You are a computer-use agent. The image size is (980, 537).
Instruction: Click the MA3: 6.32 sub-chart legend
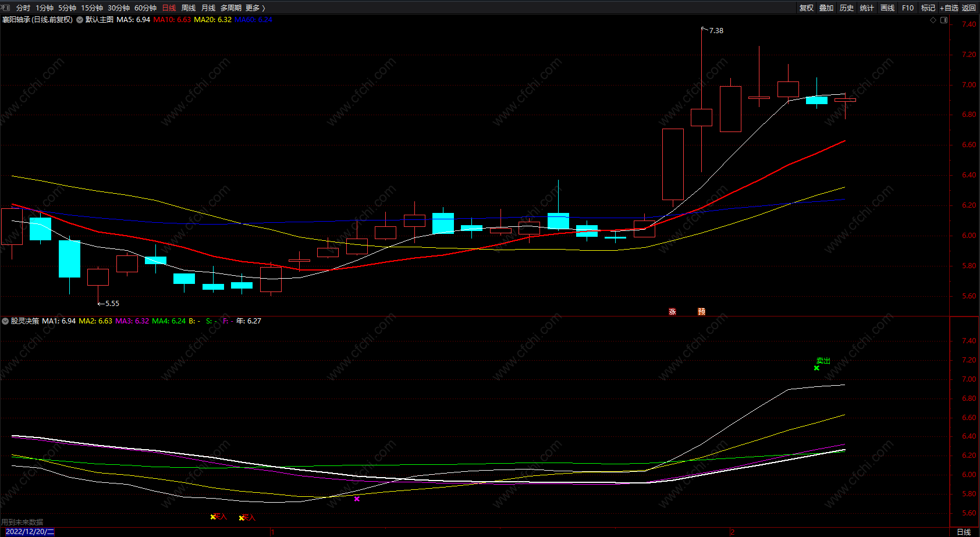132,321
